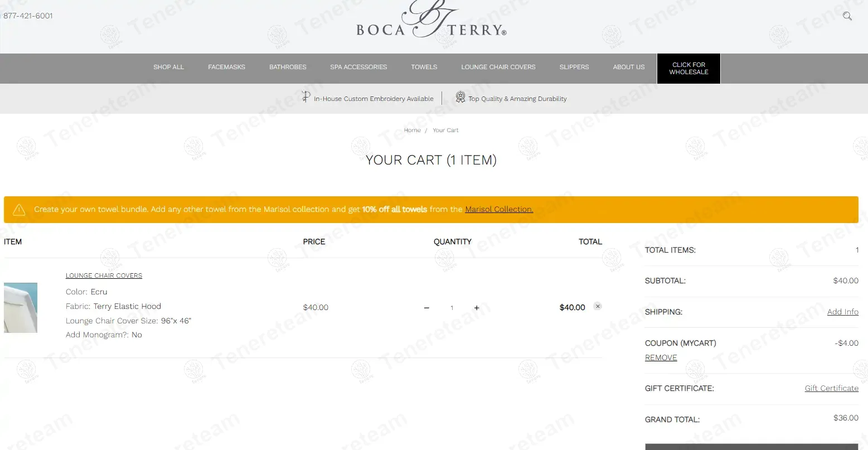This screenshot has width=868, height=450.
Task: Click the Click For Wholesale button
Action: [688, 69]
